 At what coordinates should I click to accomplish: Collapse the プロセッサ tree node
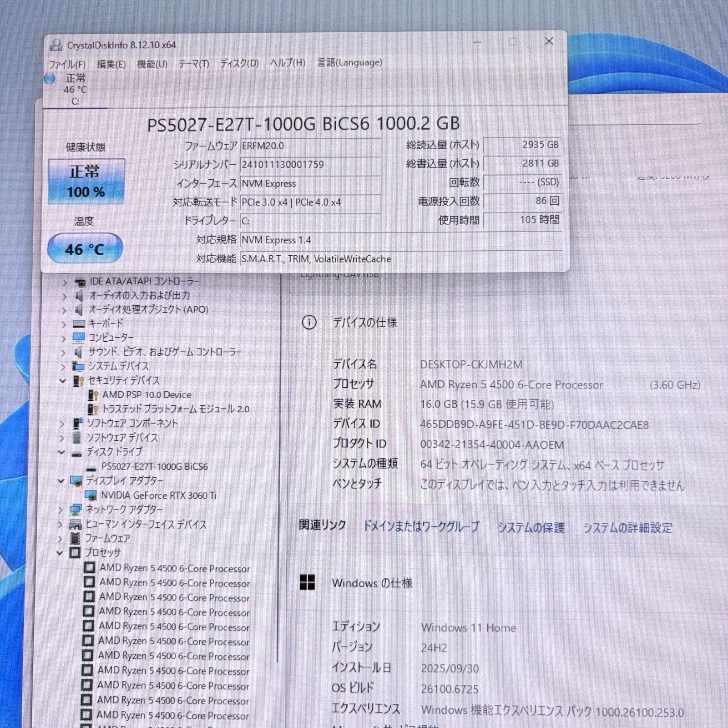tap(60, 553)
